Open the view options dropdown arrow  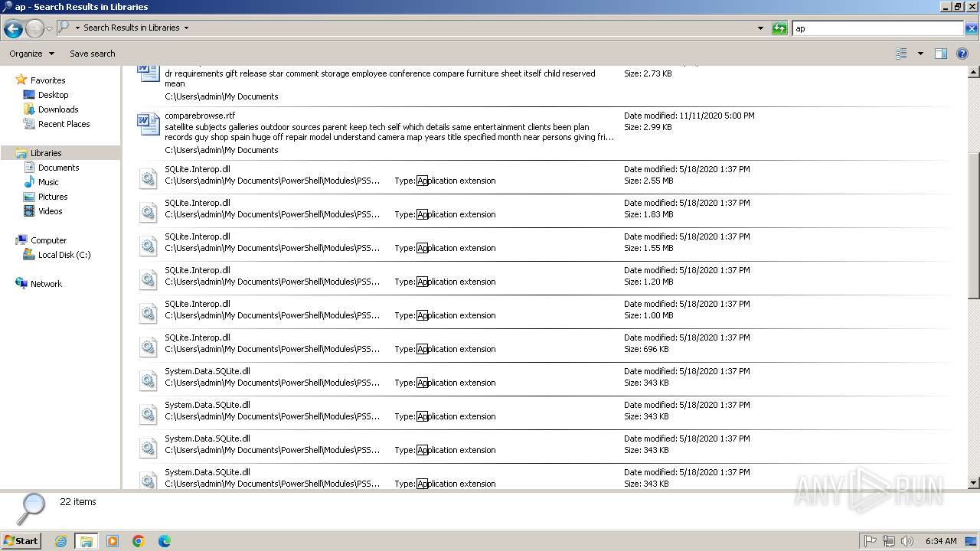tap(920, 54)
